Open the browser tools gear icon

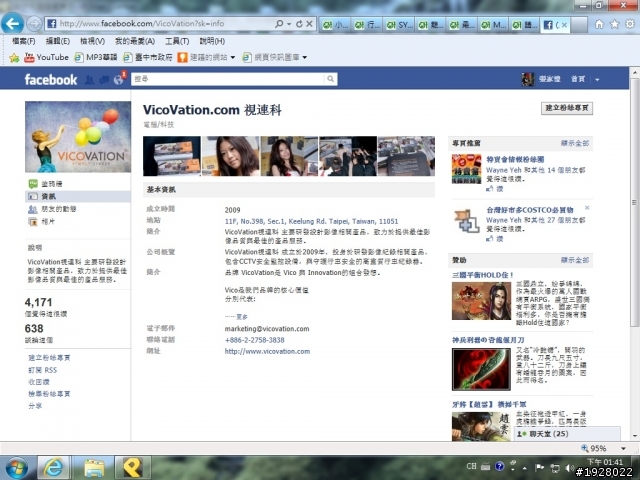coord(630,24)
